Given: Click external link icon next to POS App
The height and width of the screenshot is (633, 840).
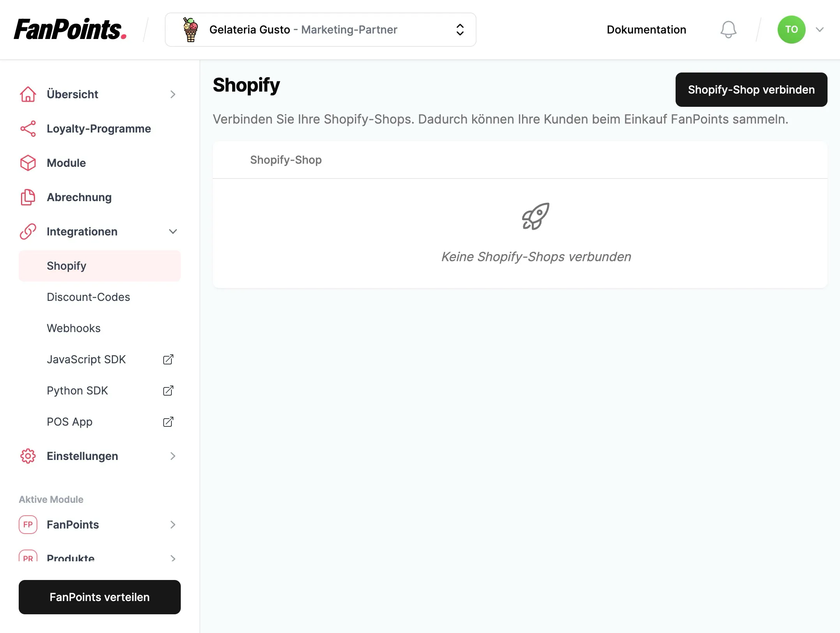Looking at the screenshot, I should (x=168, y=422).
